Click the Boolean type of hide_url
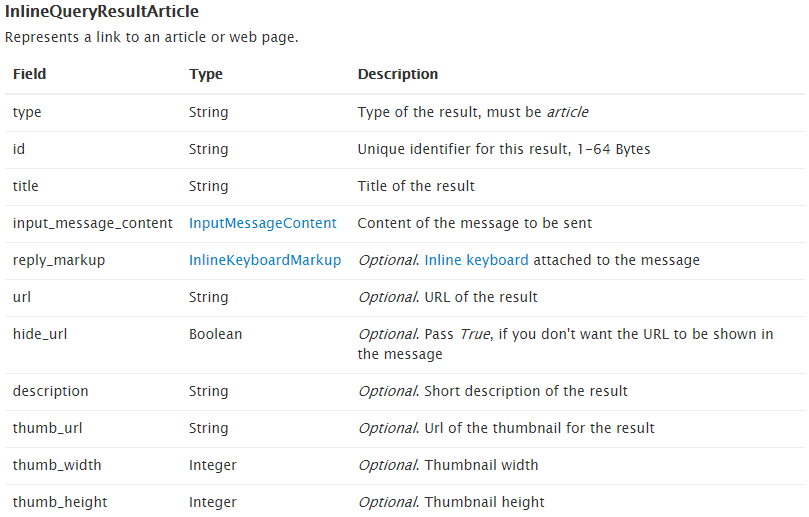 tap(216, 334)
